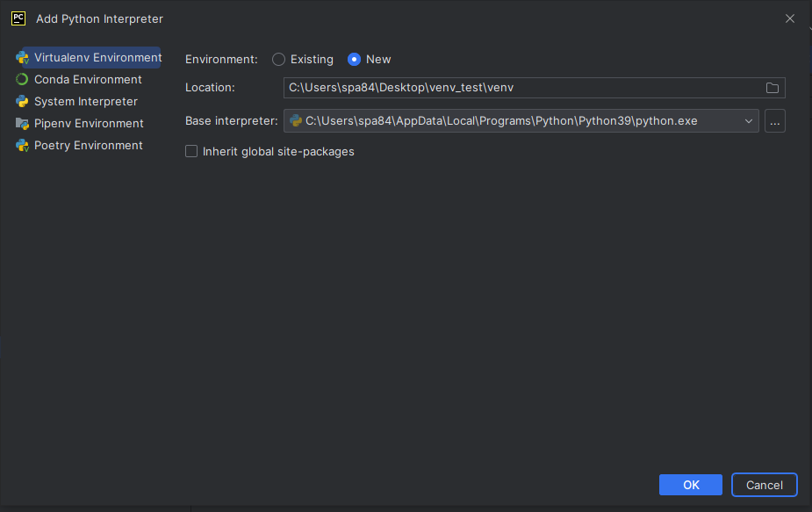The width and height of the screenshot is (812, 512).
Task: Click the PyCharm PC logo icon
Action: 18,18
